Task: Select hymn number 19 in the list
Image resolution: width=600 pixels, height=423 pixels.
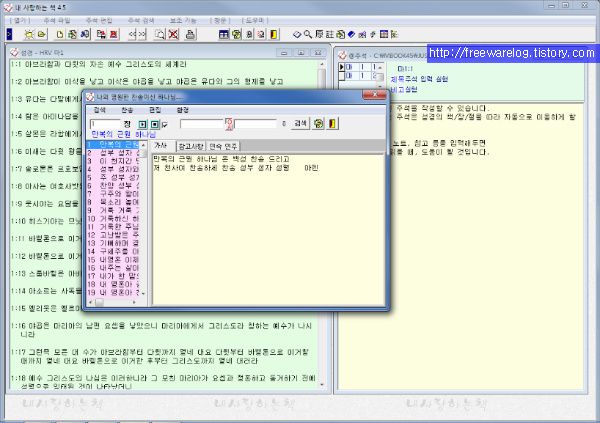Action: [x=113, y=292]
